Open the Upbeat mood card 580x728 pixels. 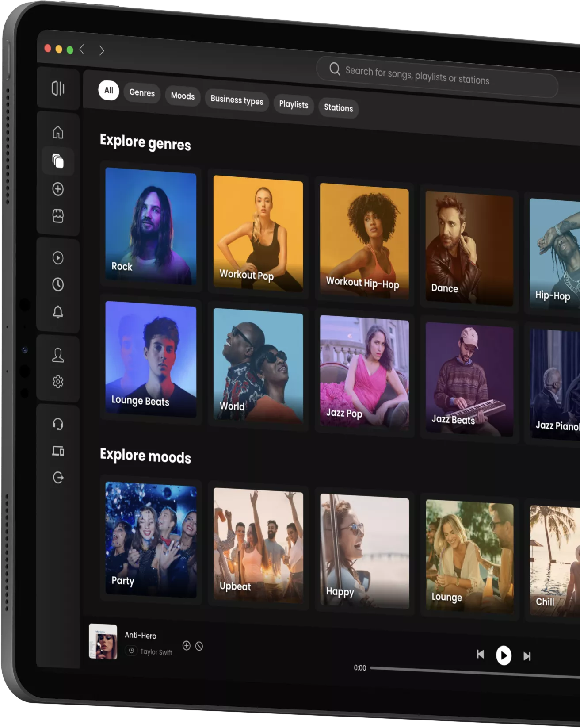258,546
